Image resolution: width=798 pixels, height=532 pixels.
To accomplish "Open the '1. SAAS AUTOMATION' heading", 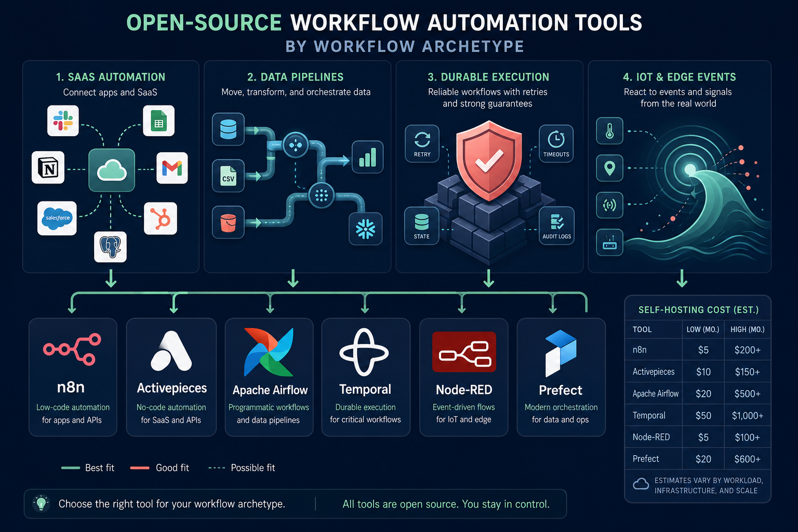I will click(111, 77).
